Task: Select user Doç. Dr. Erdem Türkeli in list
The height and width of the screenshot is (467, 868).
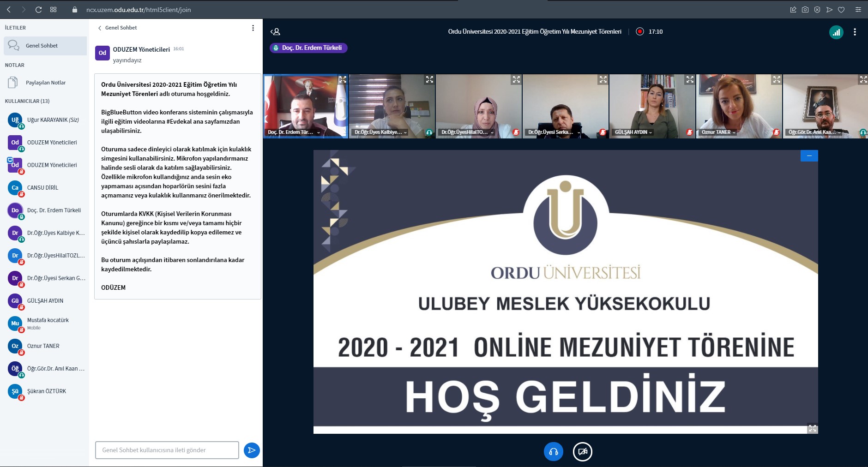Action: point(45,210)
